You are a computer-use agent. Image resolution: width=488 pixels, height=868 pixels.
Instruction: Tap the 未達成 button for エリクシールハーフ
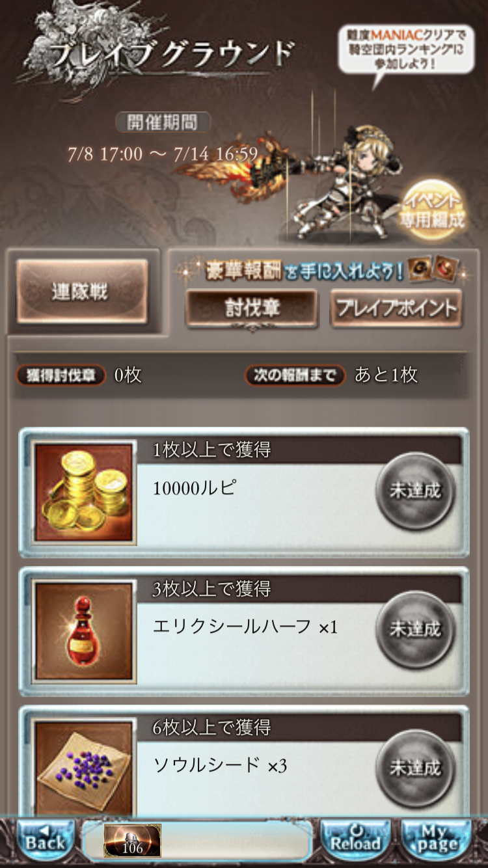pyautogui.click(x=415, y=629)
